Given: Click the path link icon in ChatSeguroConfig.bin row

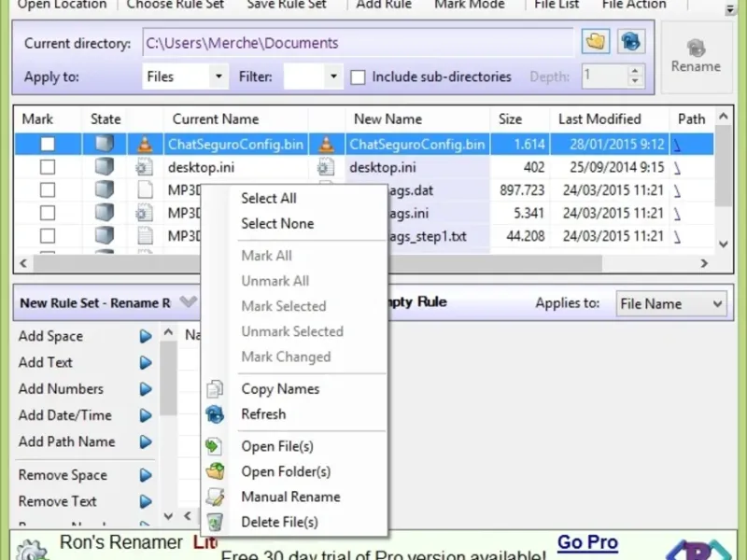Looking at the screenshot, I should [677, 145].
